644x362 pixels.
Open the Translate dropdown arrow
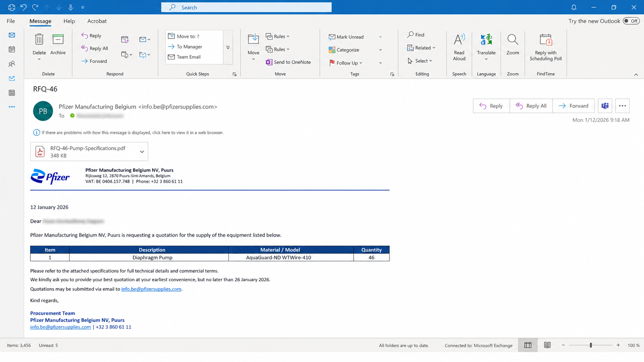click(x=486, y=59)
